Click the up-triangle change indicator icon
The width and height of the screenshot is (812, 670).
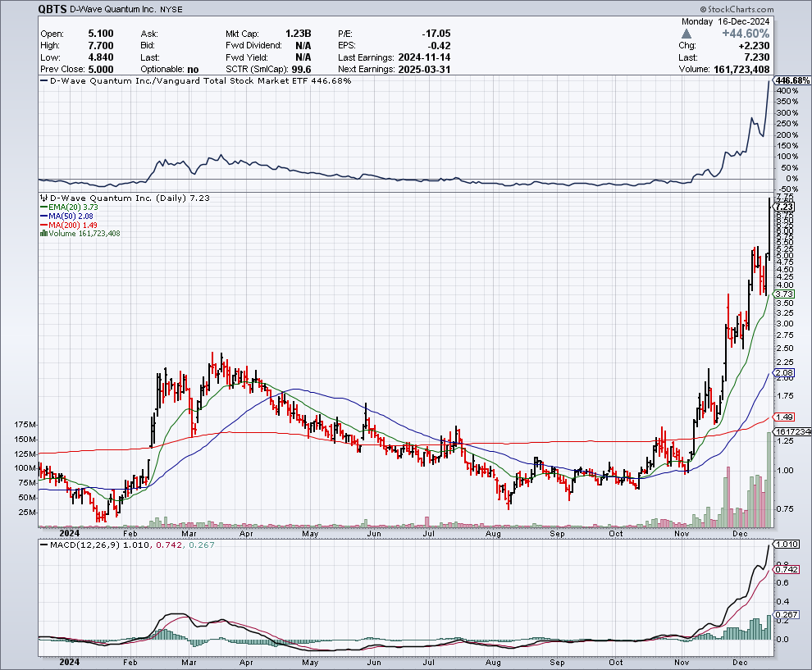[687, 34]
